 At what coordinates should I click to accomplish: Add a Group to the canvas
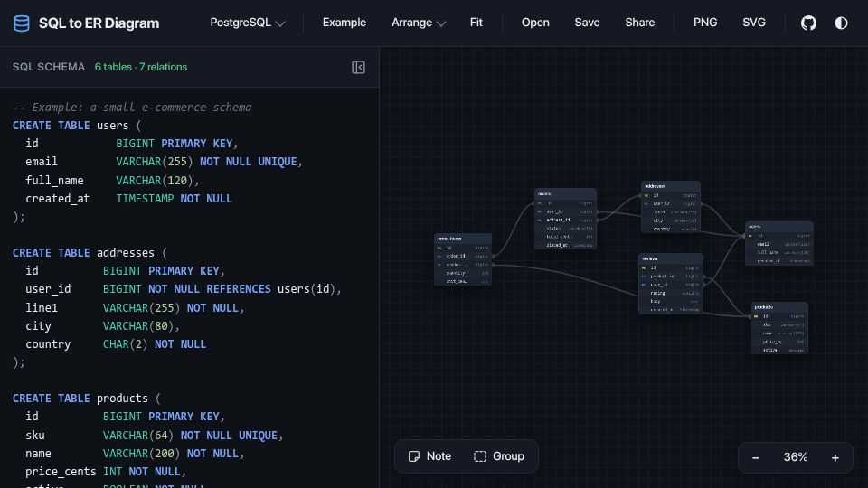coord(499,456)
